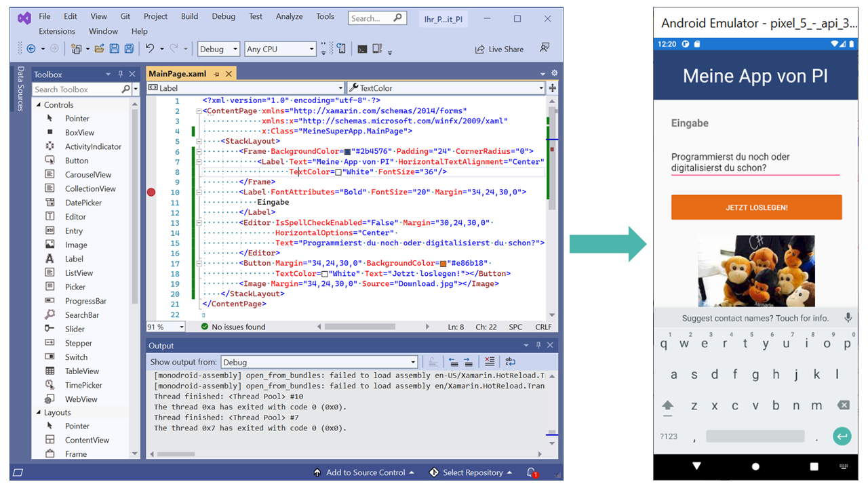Open the Show output from dropdown
The image size is (868, 488).
[318, 362]
